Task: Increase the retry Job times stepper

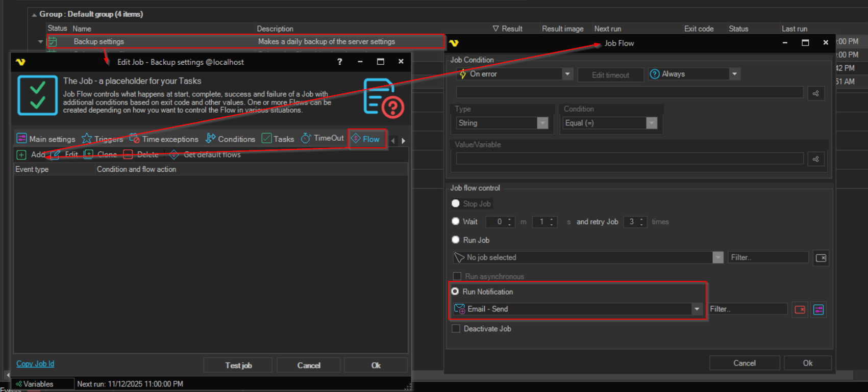Action: click(641, 219)
